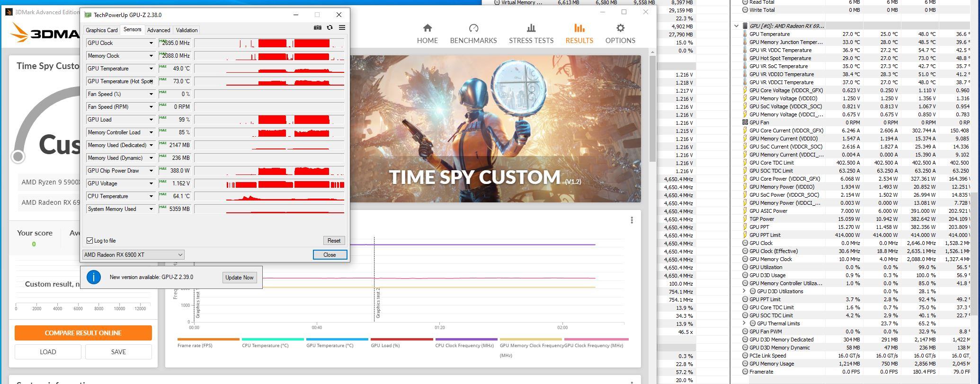Click the 3DMark results vertical scrollbar
The image size is (980, 384).
652,108
